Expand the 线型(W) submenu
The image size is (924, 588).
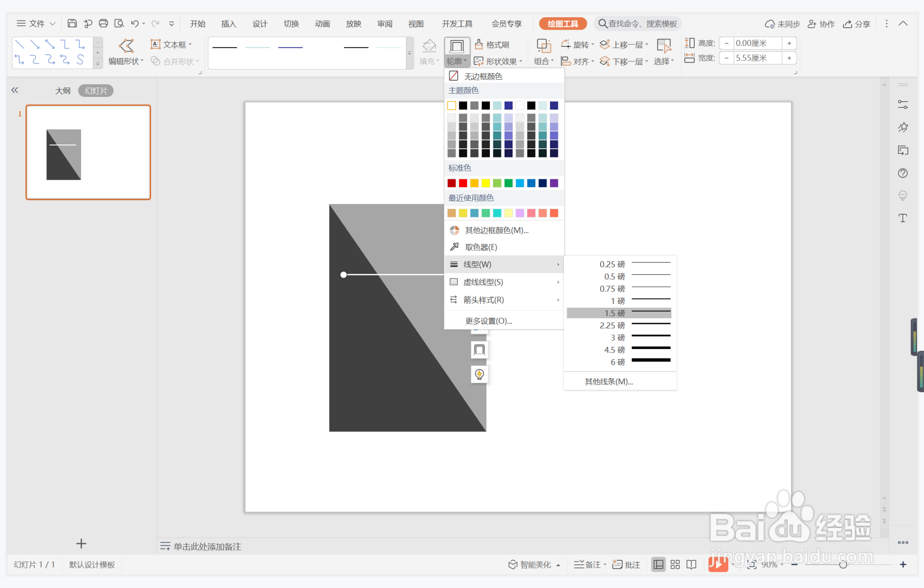coord(504,264)
